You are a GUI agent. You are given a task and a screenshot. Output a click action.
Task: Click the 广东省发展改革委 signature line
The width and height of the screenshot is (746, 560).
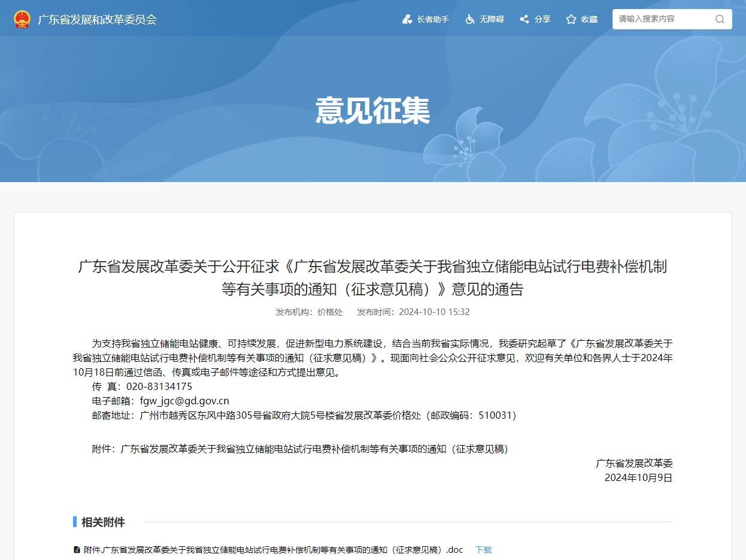[x=634, y=464]
